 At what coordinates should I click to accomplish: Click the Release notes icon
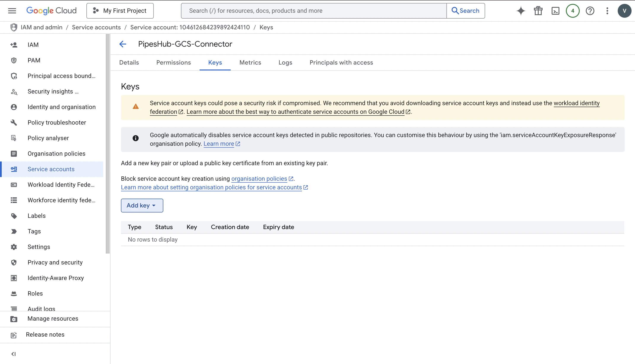(x=14, y=335)
